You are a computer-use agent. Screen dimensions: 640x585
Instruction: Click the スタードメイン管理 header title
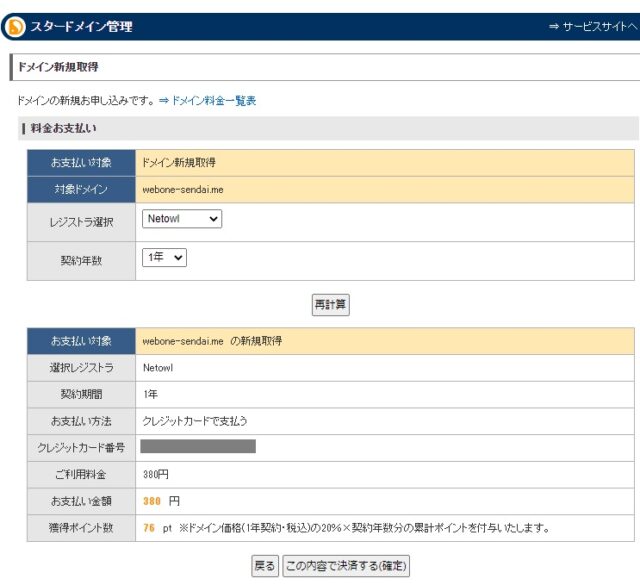coord(81,27)
